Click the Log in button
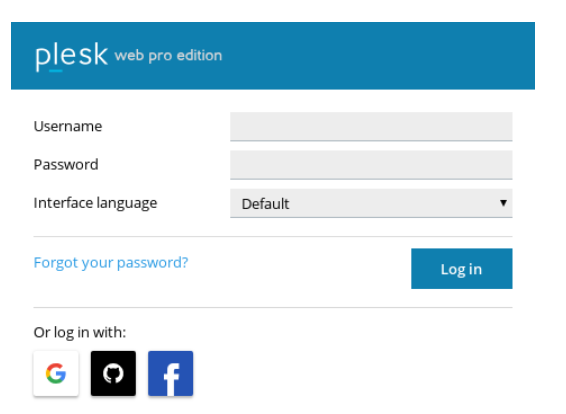Screen dimensions: 566x414 462,269
